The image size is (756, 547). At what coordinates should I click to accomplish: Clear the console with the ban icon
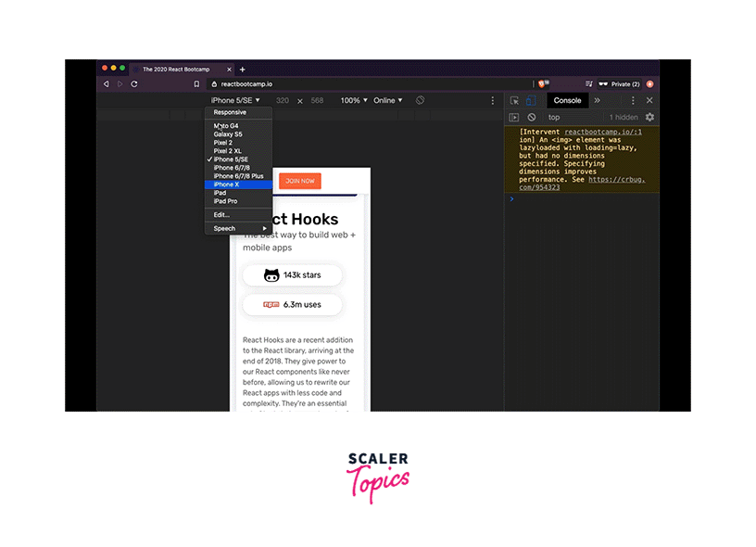point(532,118)
